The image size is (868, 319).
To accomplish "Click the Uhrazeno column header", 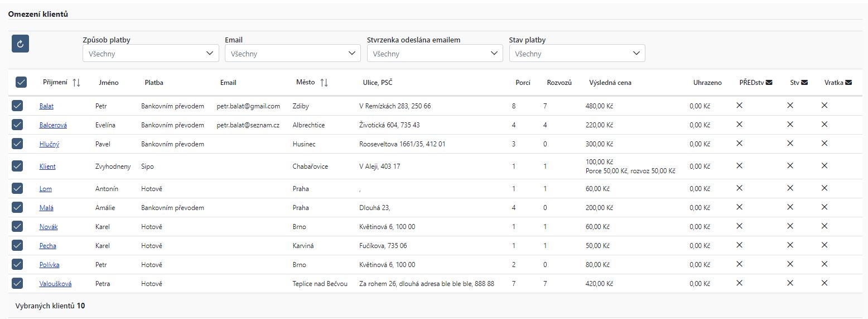I will point(707,83).
